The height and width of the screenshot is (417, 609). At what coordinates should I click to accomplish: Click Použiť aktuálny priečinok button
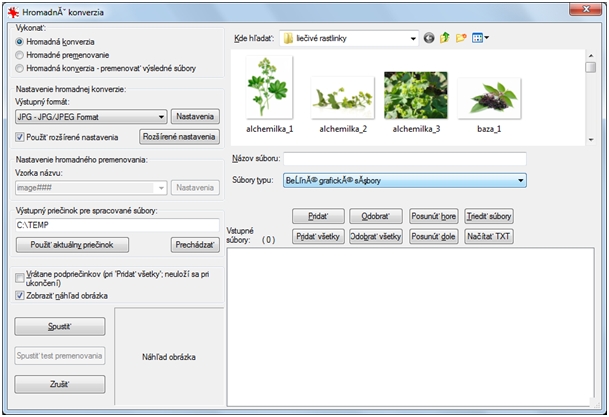[x=72, y=245]
